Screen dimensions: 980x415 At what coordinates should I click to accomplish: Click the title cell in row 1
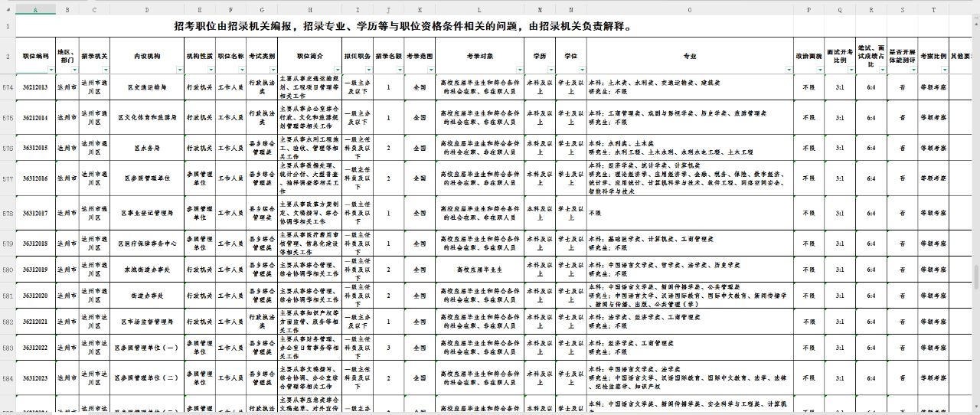point(403,26)
